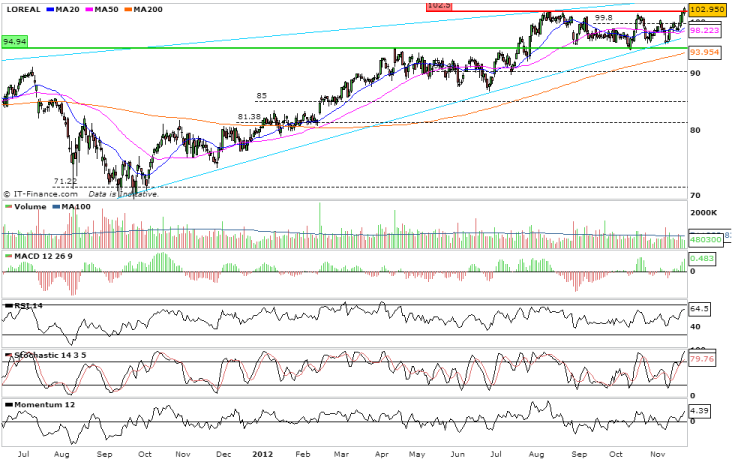Screen dimensions: 732x459
Task: Click the 80 price axis value
Action: tap(696, 130)
